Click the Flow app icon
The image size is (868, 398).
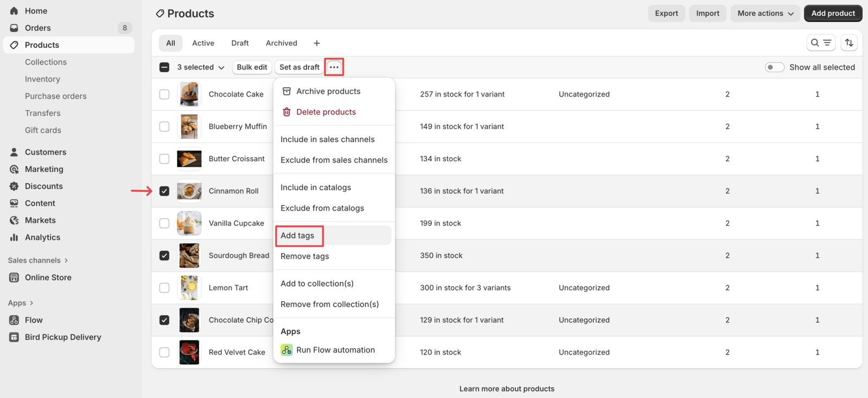click(x=14, y=320)
